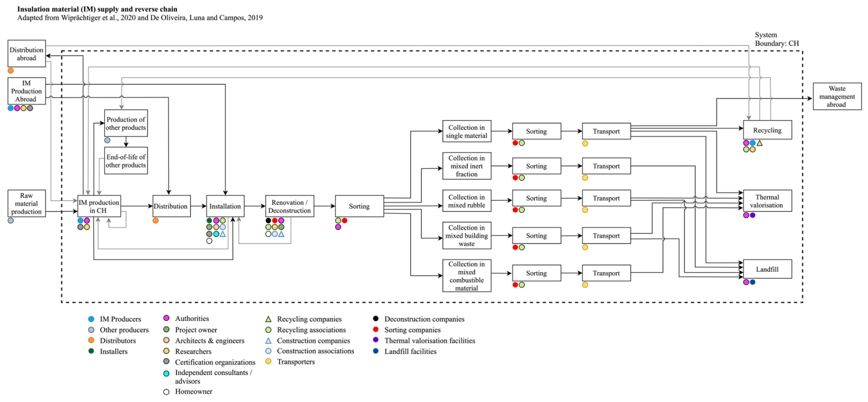Select the Waste management abroad box
Image resolution: width=868 pixels, height=402 pixels.
837,96
